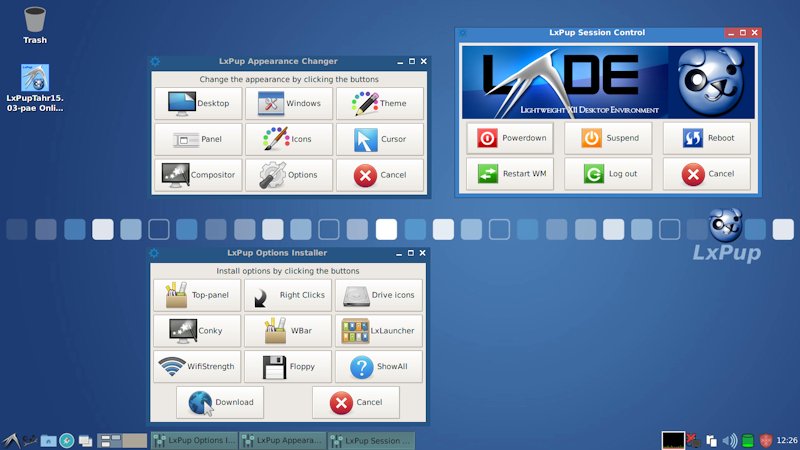Install the LxLauncher option
Viewport: 800px width, 450px height.
click(379, 331)
